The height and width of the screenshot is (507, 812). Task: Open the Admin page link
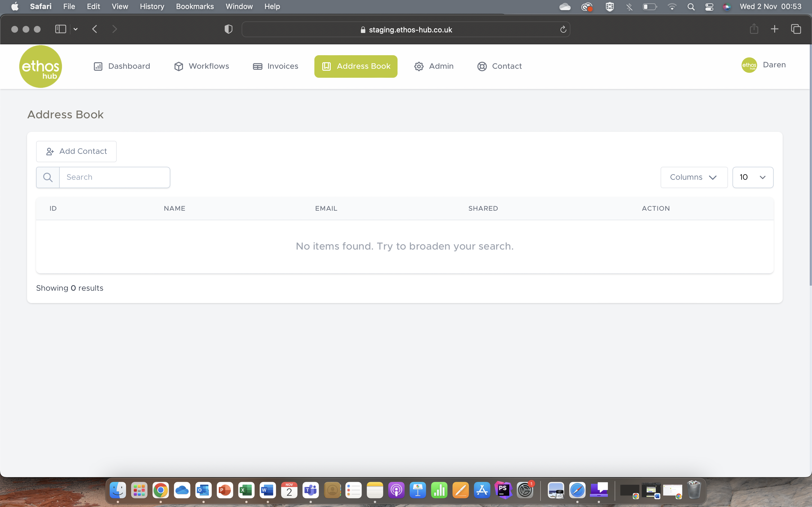[434, 66]
